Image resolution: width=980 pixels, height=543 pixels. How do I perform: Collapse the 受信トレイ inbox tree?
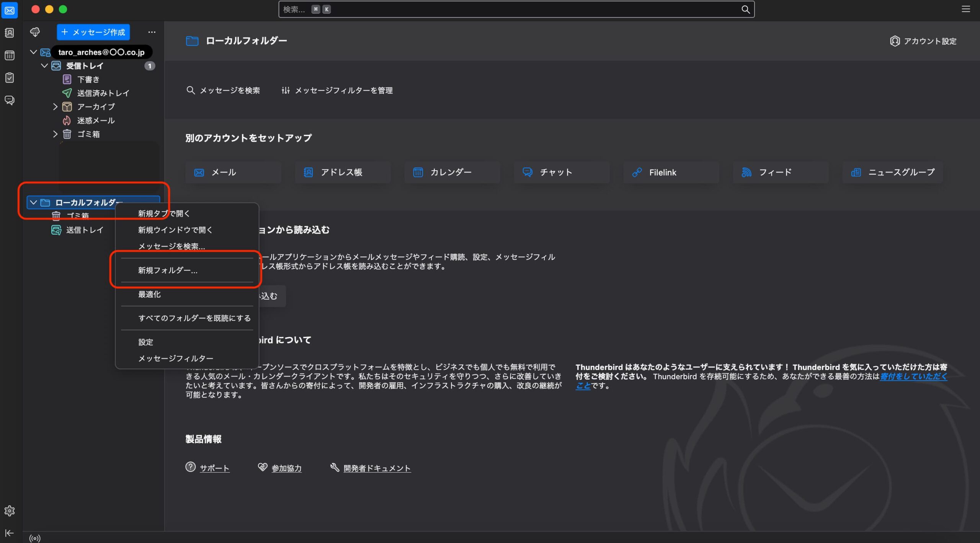coord(44,65)
